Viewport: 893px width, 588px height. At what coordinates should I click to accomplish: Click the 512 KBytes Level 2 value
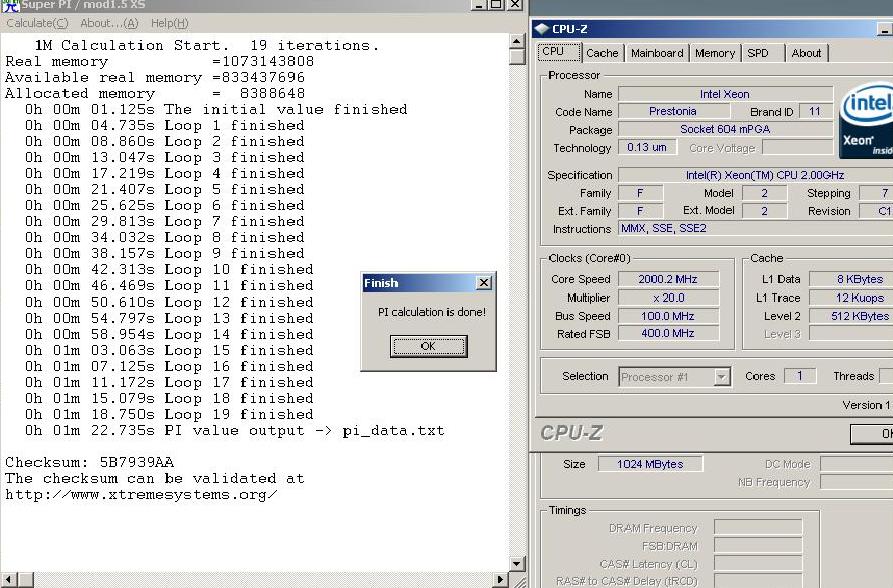click(x=851, y=316)
